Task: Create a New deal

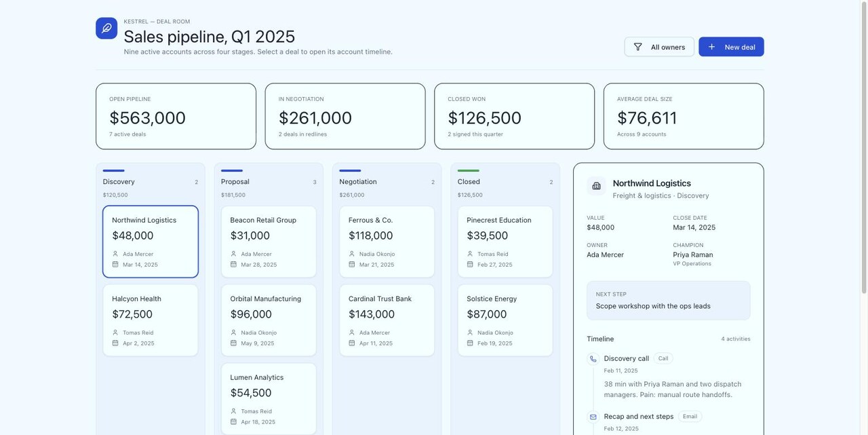Action: pos(731,47)
